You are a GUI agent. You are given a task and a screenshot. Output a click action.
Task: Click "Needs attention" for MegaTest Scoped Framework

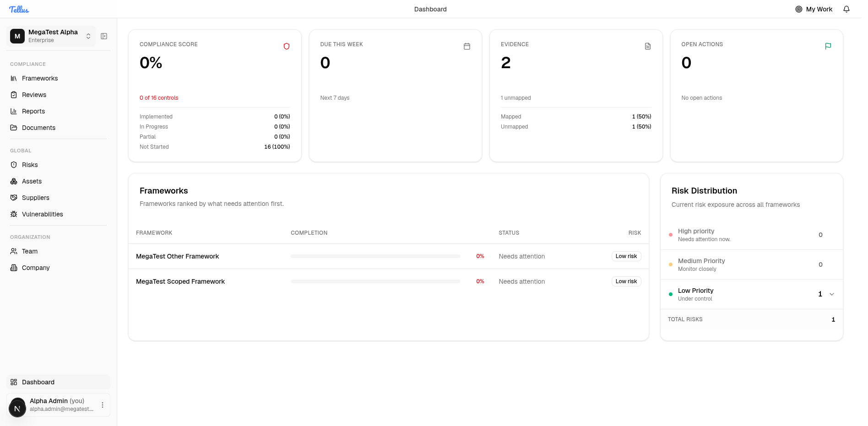tap(522, 281)
